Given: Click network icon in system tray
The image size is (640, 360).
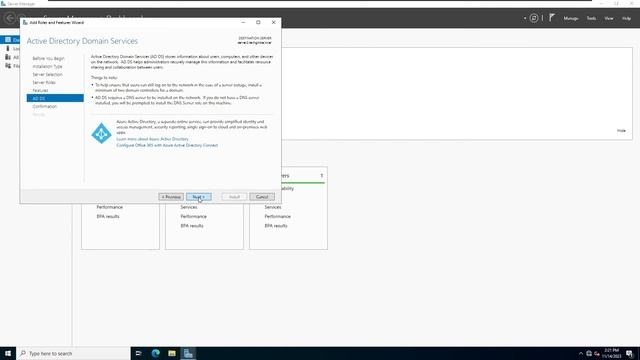Looking at the screenshot, I should pyautogui.click(x=589, y=353).
